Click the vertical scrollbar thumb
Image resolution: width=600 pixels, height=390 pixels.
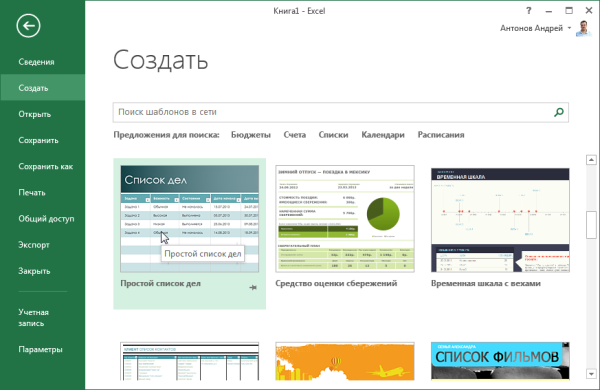pos(591,225)
